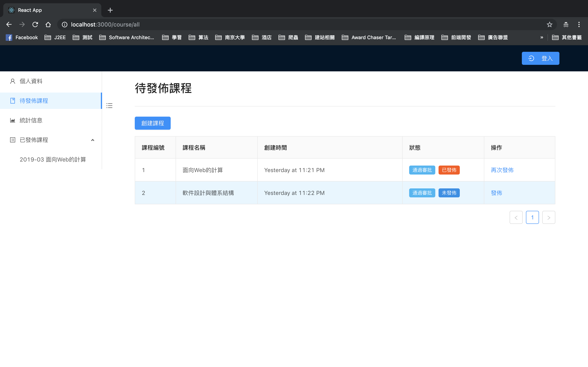Click 再次發佈 link for course 1
The height and width of the screenshot is (367, 588).
pos(502,170)
